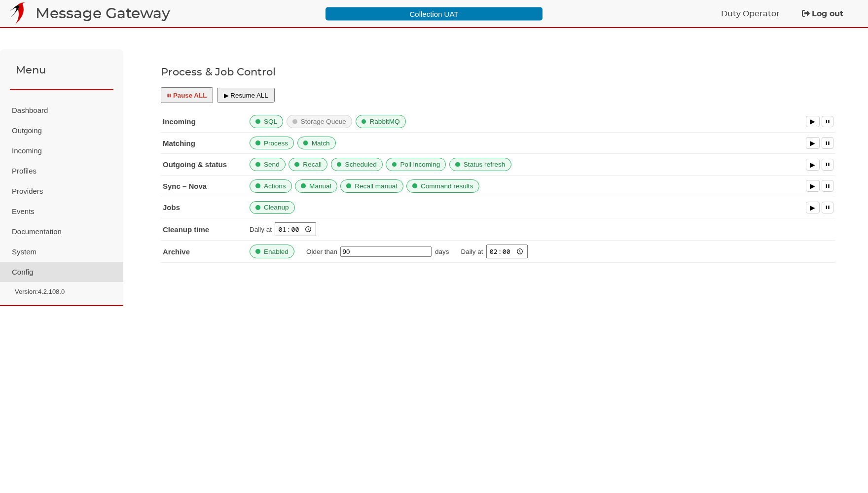Click the Pause ALL button
Viewport: 868px width, 493px height.
click(187, 95)
